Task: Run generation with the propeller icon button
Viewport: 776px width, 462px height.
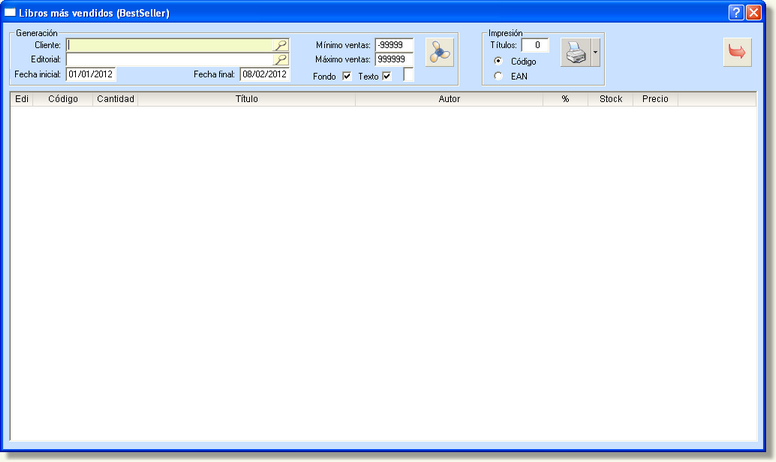Action: [x=439, y=52]
